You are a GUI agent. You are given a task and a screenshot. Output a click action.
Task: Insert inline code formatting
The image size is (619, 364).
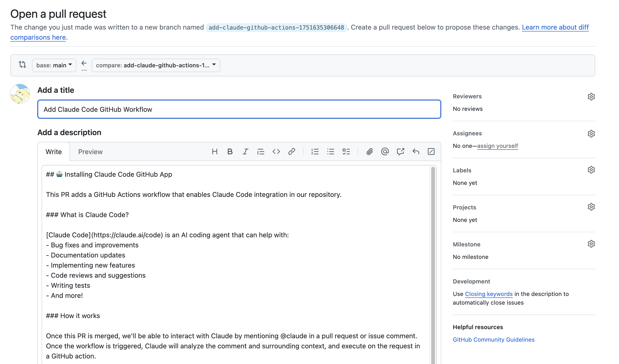click(x=276, y=151)
